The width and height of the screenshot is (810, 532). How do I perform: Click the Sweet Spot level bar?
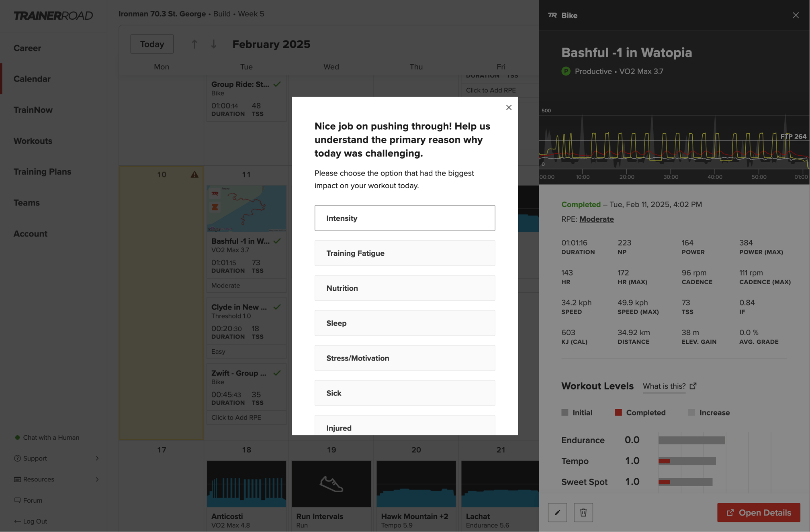point(685,482)
